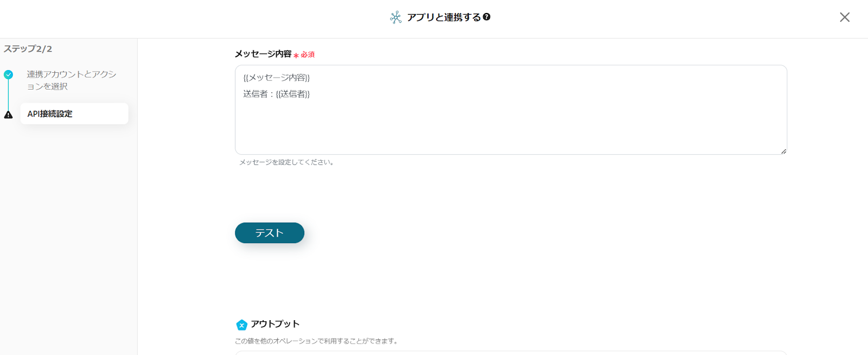Grab the textarea resize handle corner
Screen dimensions: 868x355
click(x=783, y=151)
